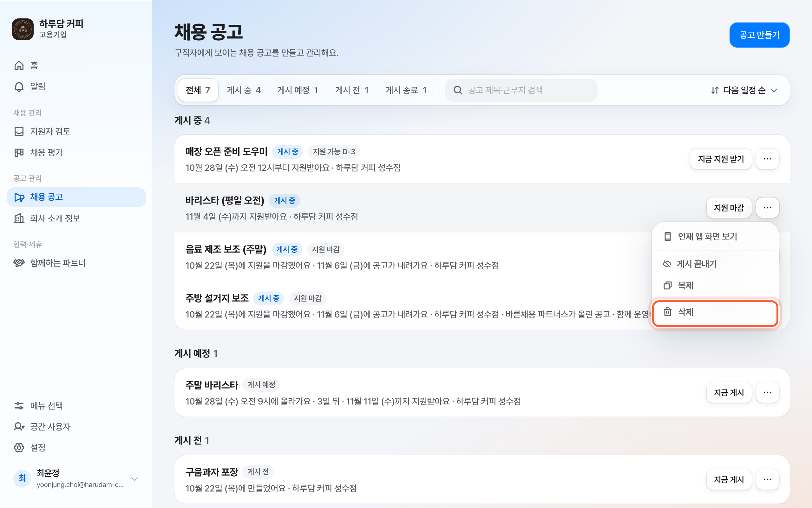Image resolution: width=812 pixels, height=508 pixels.
Task: Open the 바리스타 (평일 오전) posting
Action: click(225, 200)
